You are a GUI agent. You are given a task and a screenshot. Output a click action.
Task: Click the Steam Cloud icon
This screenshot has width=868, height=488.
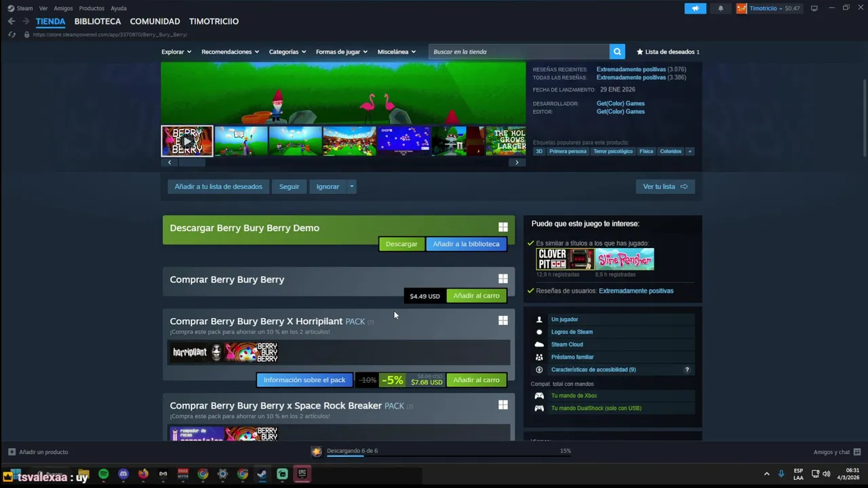coord(539,344)
